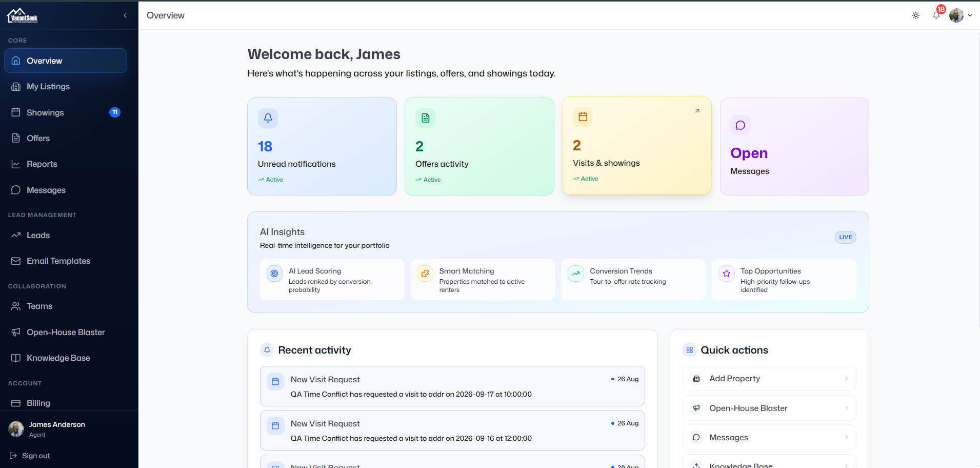
Task: Click the Recent activity heading
Action: pyautogui.click(x=315, y=350)
